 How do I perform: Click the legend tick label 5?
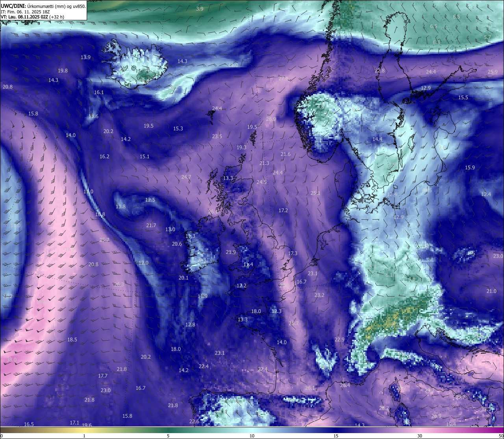(168, 436)
